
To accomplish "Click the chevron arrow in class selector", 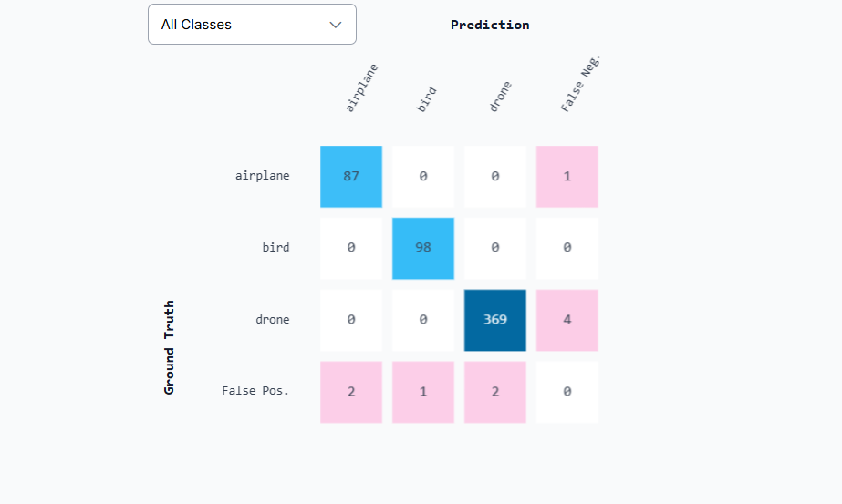I will 336,25.
